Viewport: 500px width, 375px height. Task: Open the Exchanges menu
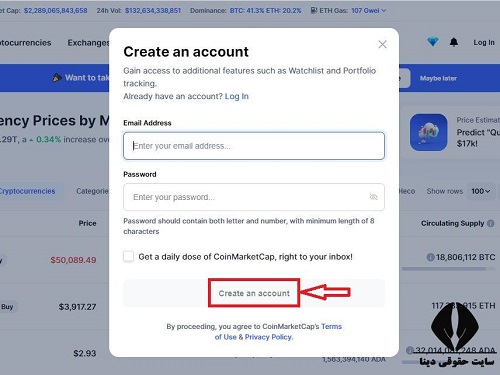tap(88, 43)
